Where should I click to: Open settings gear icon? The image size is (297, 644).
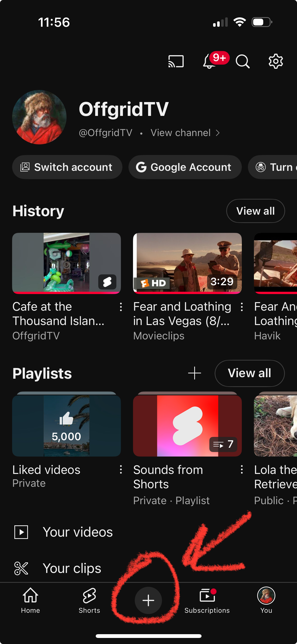[x=276, y=61]
